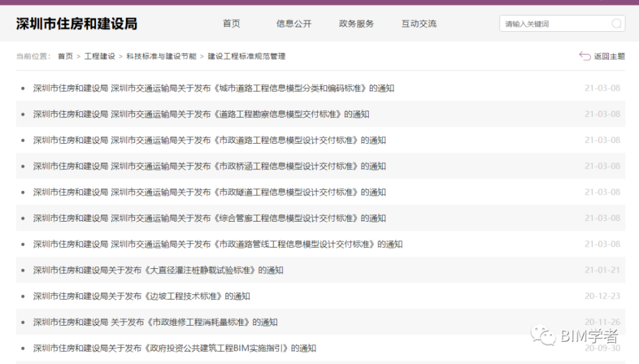Select 建设工程标准规范管理 in the breadcrumb
The width and height of the screenshot is (639, 364).
point(247,56)
